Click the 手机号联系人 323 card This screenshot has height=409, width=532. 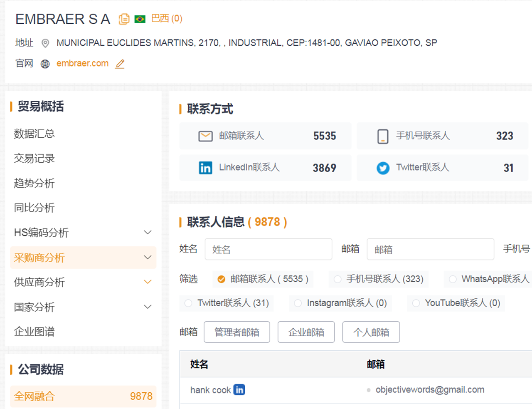tap(443, 136)
